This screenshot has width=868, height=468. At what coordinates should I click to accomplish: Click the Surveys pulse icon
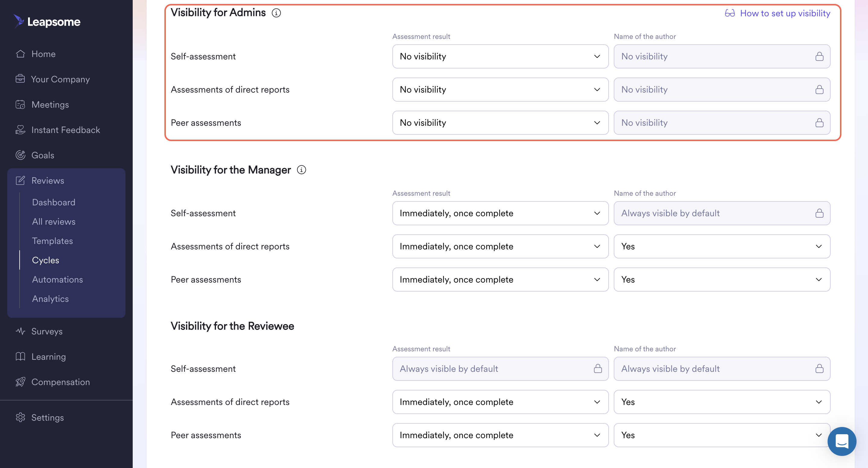click(21, 331)
